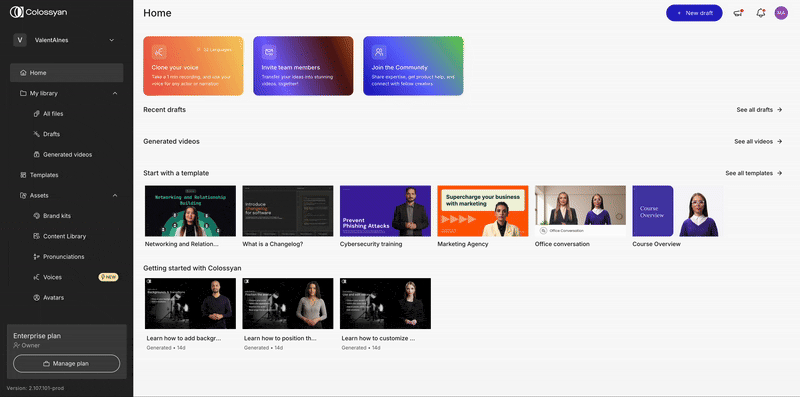Collapse the Assets section chevron
The width and height of the screenshot is (800, 397).
pyautogui.click(x=115, y=195)
